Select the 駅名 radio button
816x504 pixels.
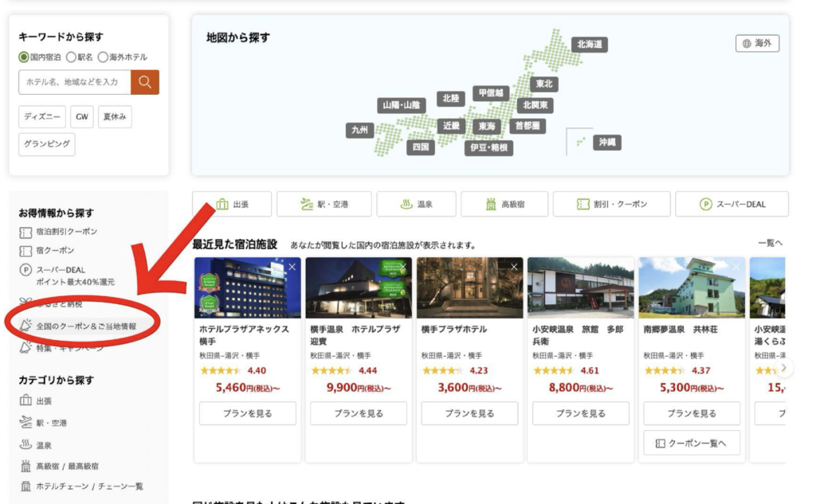71,57
